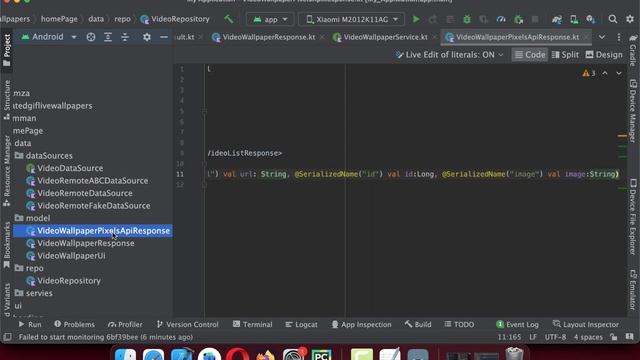Toggle the Resource Manager tool window
640x360 pixels.
[x=7, y=171]
